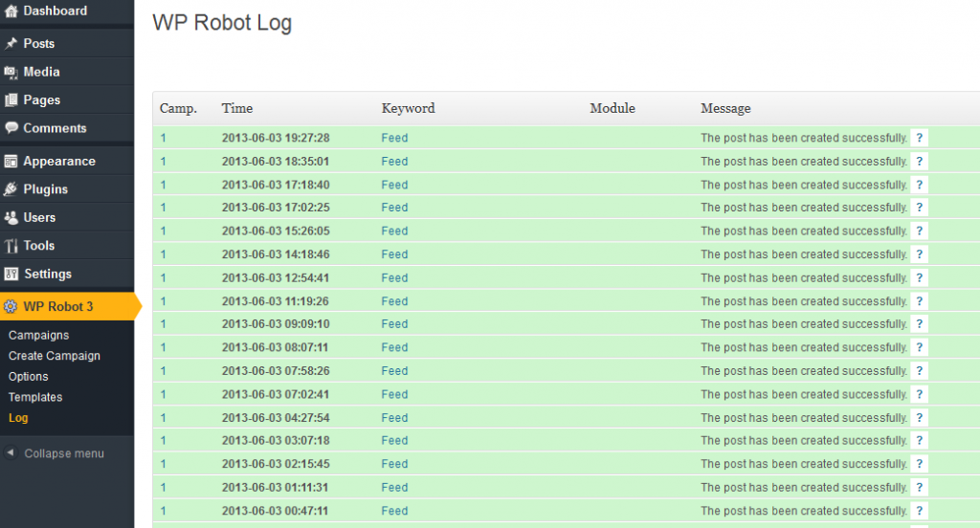Viewport: 980px width, 528px height.
Task: Click the Users icon in sidebar
Action: click(11, 218)
